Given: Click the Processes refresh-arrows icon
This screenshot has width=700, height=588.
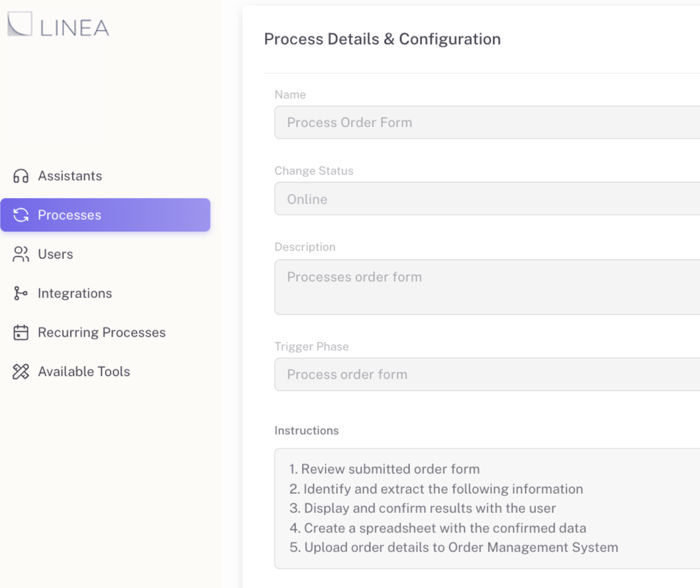Looking at the screenshot, I should [x=21, y=215].
